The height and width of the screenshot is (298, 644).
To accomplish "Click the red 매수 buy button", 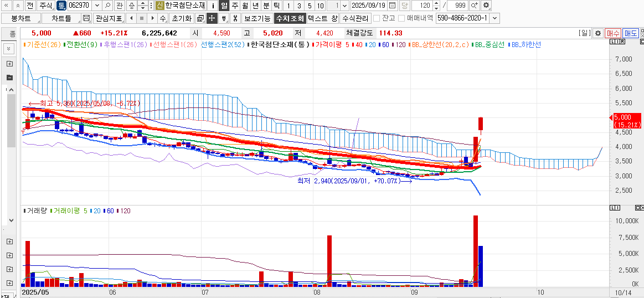I will pyautogui.click(x=613, y=33).
